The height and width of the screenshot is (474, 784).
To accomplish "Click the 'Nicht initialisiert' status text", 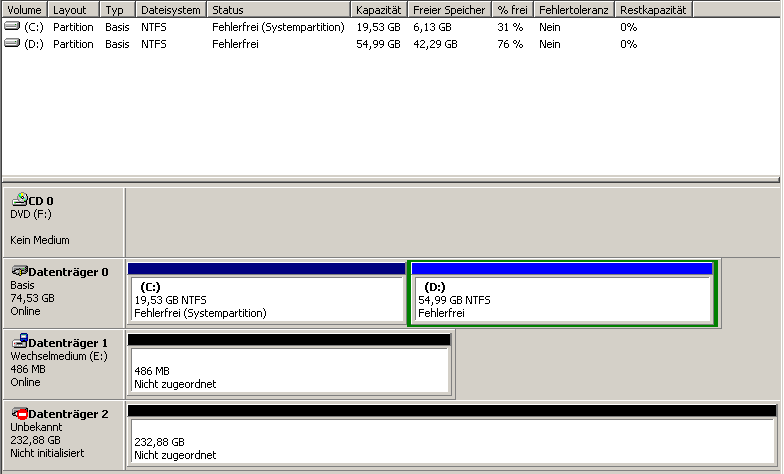I will tap(48, 453).
